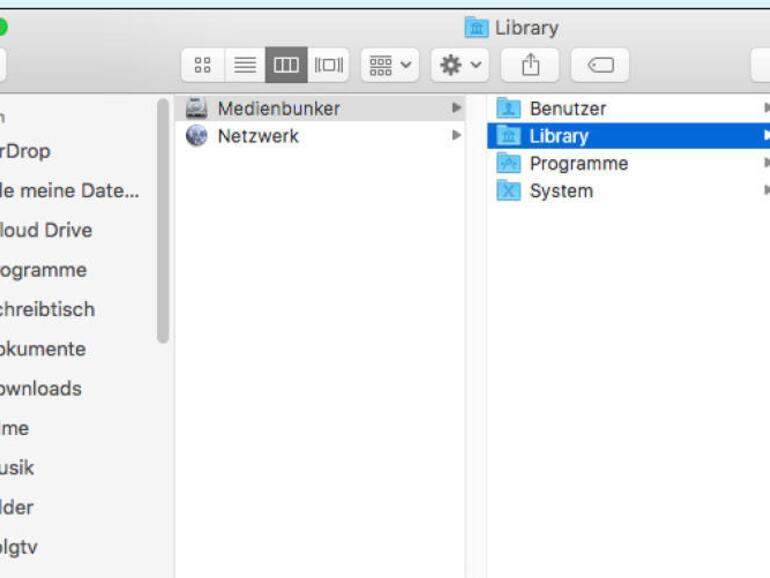Switch to icon view

click(203, 65)
